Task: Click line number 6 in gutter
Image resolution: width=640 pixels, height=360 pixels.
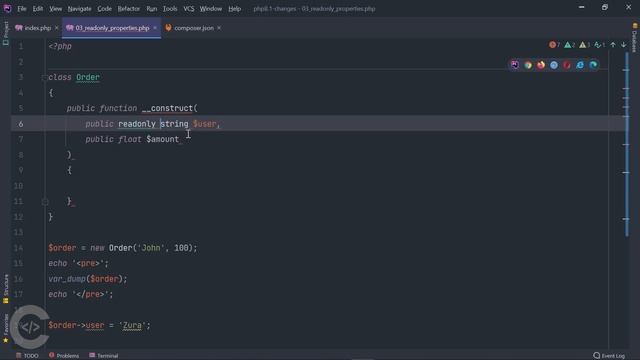Action: click(x=20, y=124)
